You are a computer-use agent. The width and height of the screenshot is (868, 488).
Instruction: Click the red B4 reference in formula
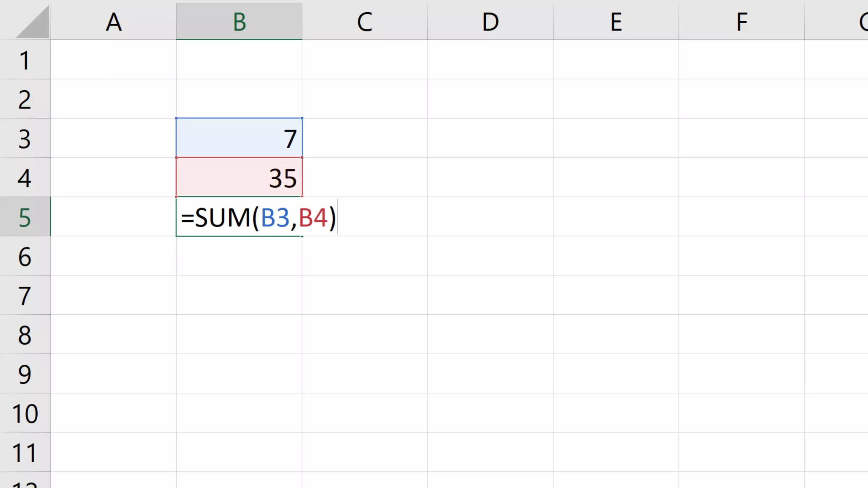[x=313, y=218]
